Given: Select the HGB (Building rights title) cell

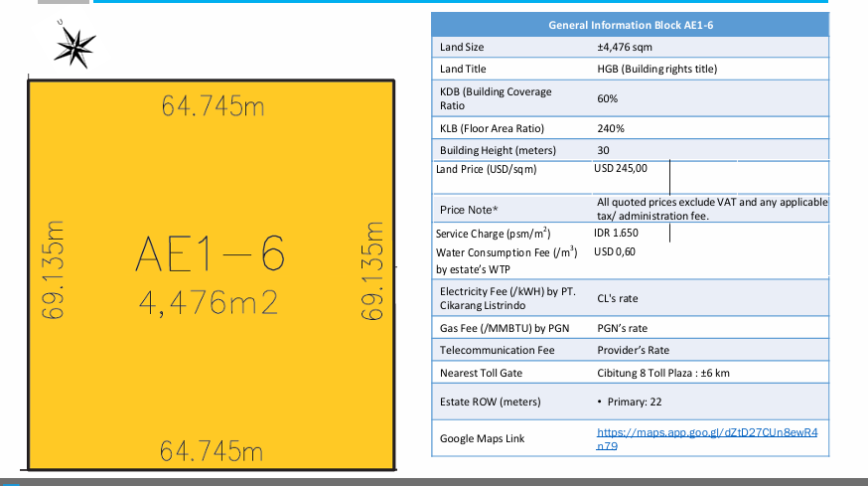Looking at the screenshot, I should [657, 69].
